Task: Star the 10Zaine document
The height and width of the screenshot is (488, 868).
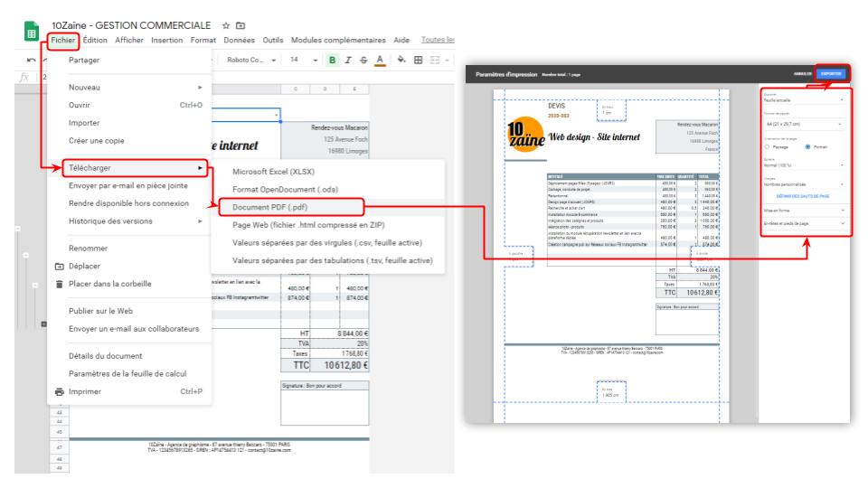Action: pos(226,25)
